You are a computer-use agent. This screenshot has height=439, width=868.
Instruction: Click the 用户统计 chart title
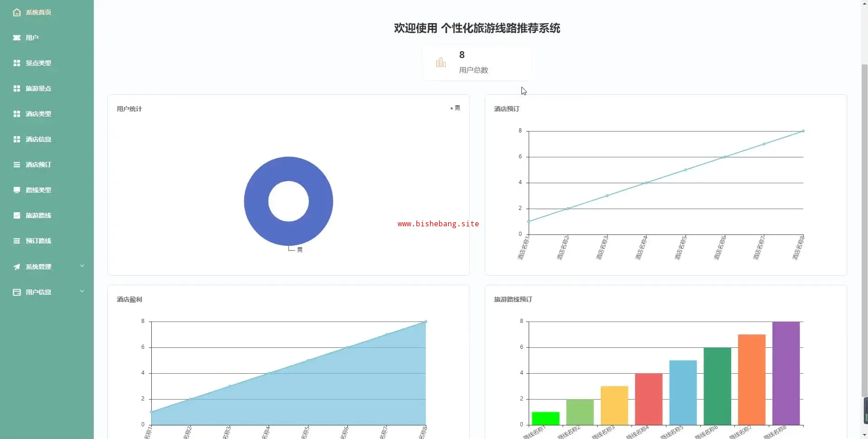(x=129, y=109)
